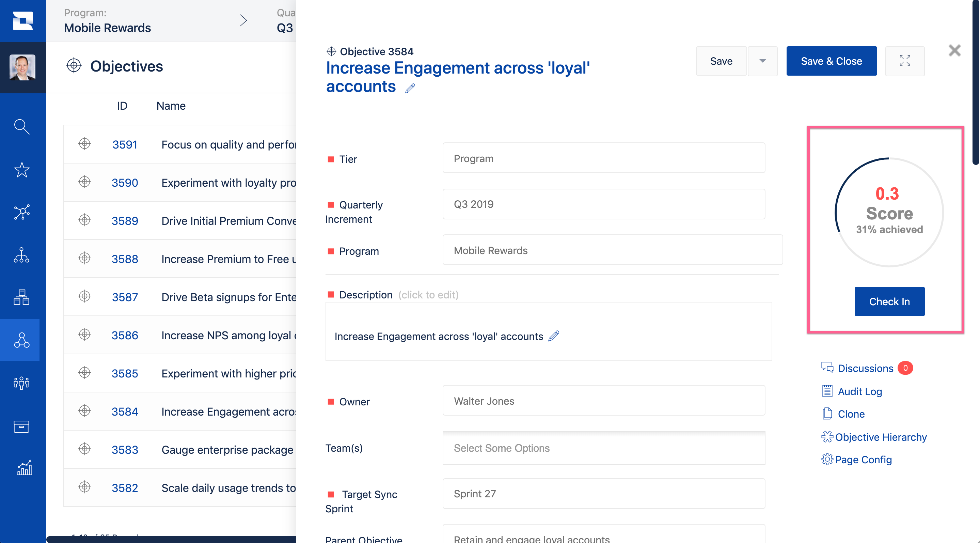Open the teams people sidebar icon

point(22,383)
